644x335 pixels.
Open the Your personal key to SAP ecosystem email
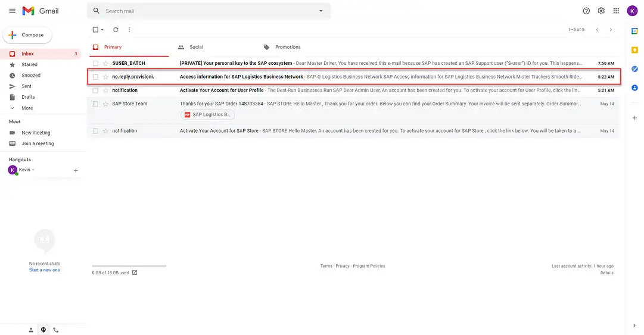pos(354,63)
